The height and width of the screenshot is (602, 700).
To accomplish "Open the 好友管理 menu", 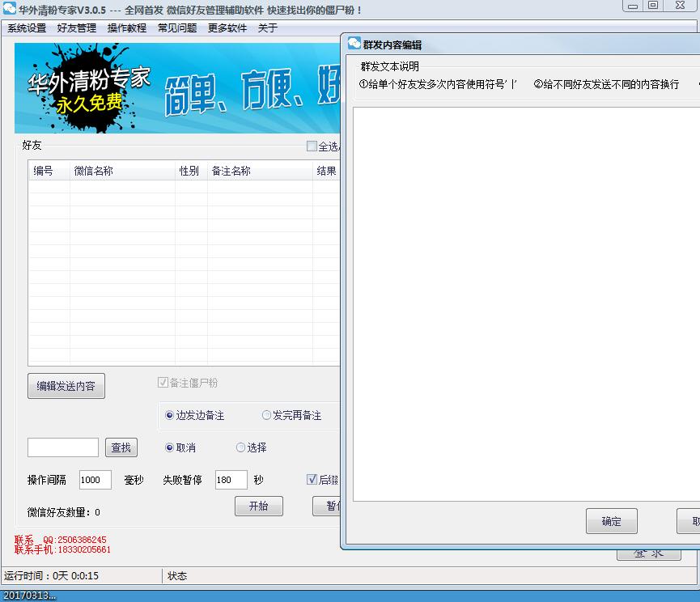I will tap(76, 28).
